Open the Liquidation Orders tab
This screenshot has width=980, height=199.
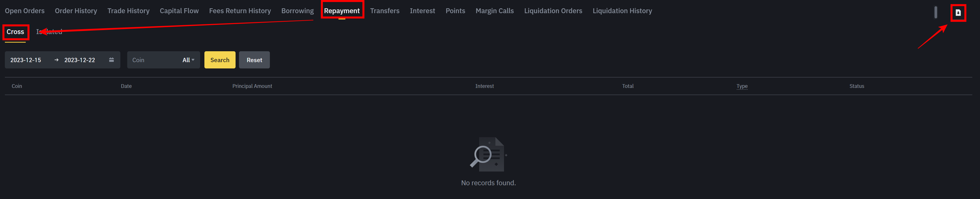[x=553, y=11]
